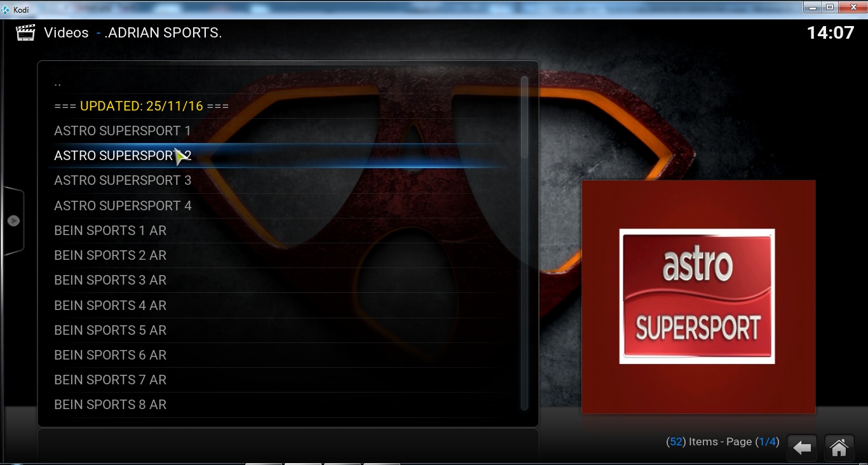Image resolution: width=868 pixels, height=465 pixels.
Task: Select the UPDATED: 25/11/16 entry
Action: click(x=277, y=106)
